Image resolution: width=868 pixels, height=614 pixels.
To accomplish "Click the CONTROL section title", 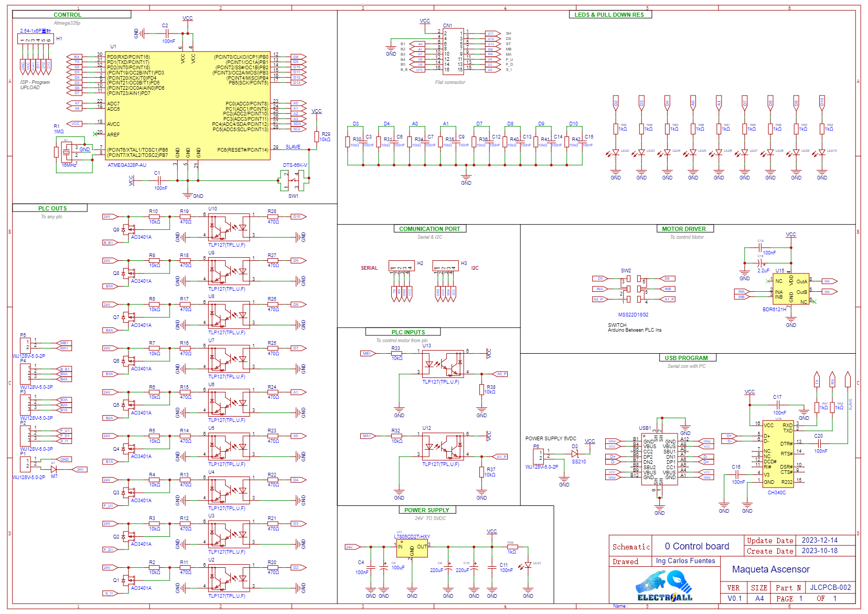I will pyautogui.click(x=68, y=15).
